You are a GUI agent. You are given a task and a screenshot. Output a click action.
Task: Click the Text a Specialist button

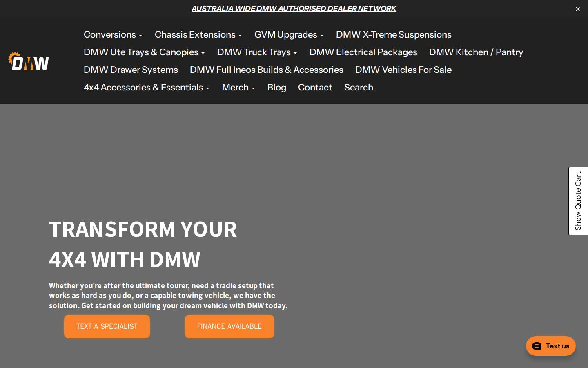[x=107, y=326]
